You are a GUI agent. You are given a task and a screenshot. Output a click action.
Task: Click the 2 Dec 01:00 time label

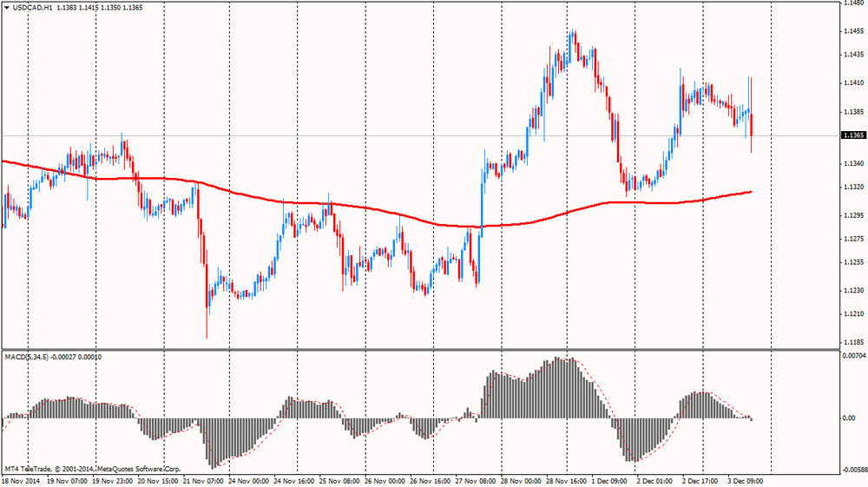[654, 482]
